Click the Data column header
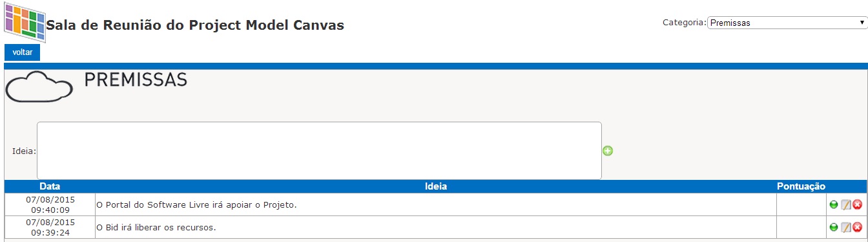 tap(50, 186)
